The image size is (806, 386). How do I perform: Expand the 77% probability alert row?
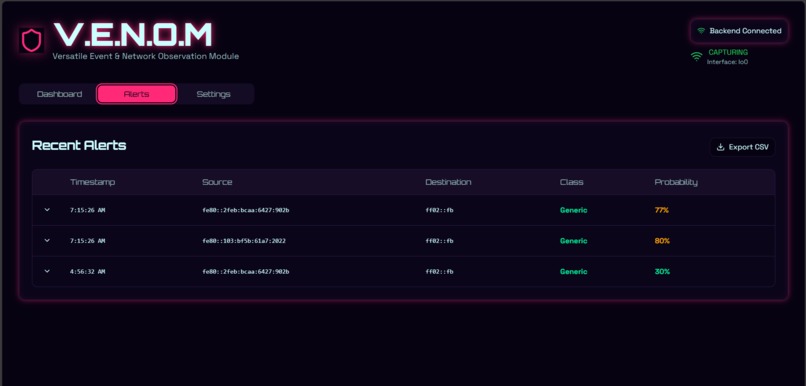pyautogui.click(x=47, y=210)
